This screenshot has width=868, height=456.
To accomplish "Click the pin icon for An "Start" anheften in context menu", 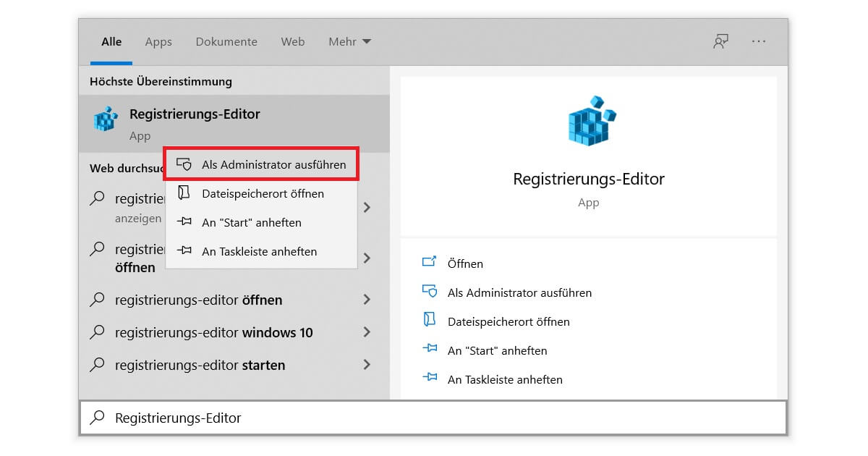I will [x=184, y=222].
